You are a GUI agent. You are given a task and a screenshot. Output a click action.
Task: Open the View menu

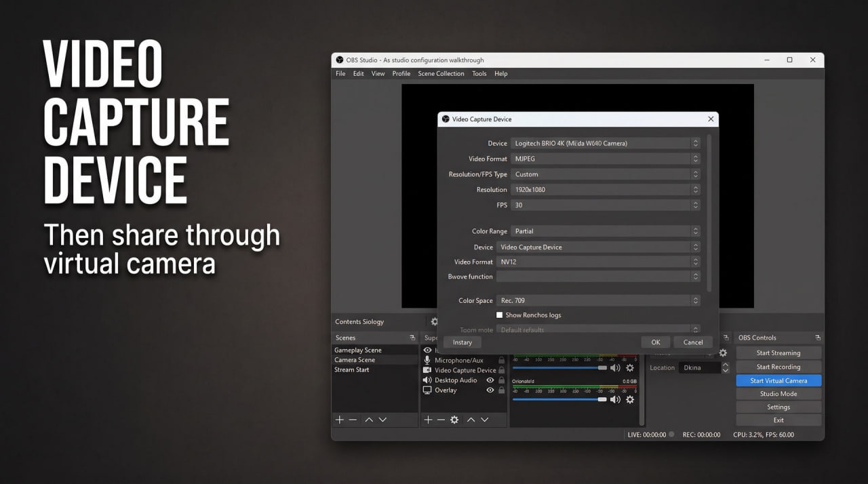378,73
